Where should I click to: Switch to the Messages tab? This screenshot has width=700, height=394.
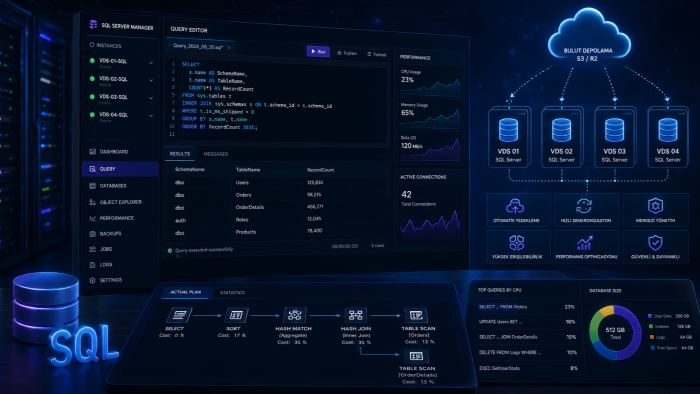216,154
